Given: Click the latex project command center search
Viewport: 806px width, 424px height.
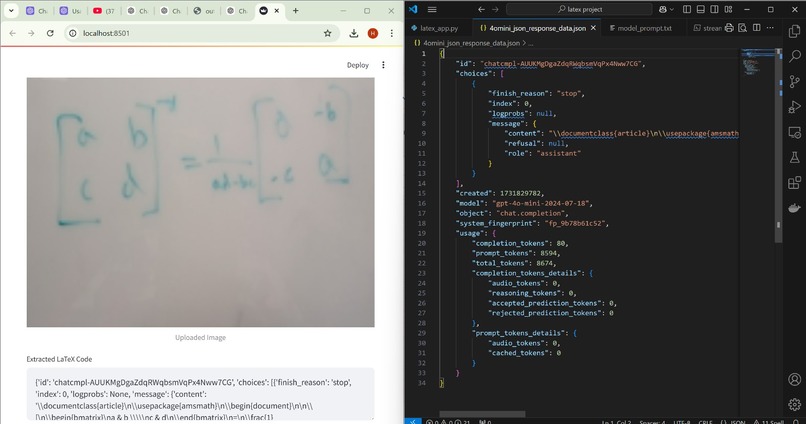Looking at the screenshot, I should 580,9.
